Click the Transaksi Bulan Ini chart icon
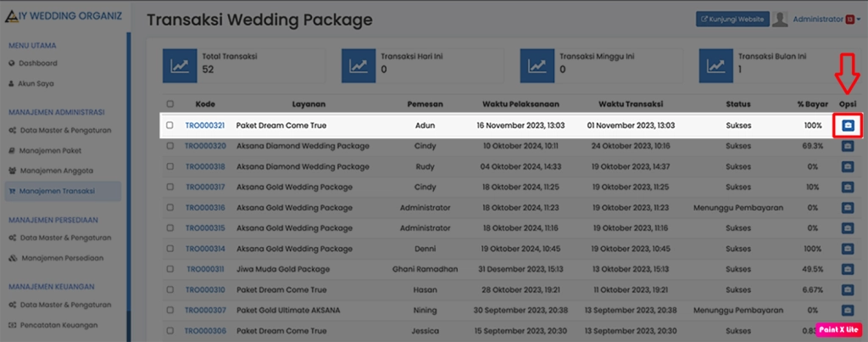The width and height of the screenshot is (868, 342). pos(716,64)
